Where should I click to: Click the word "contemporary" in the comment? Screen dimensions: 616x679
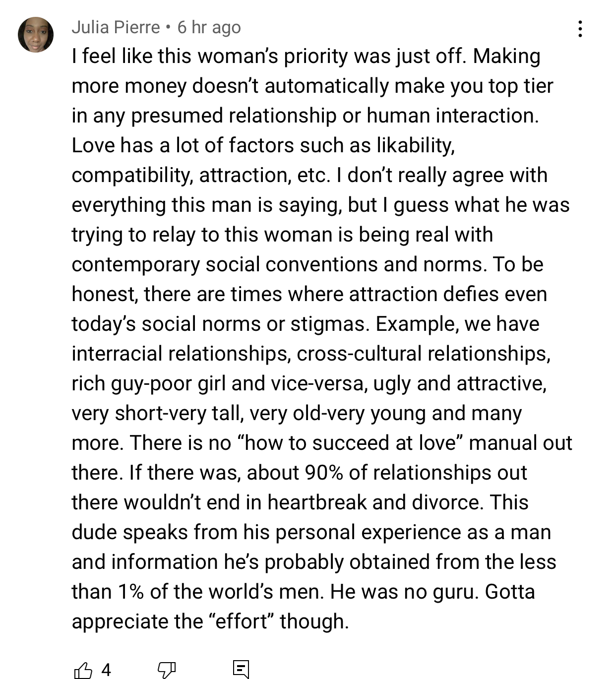coord(135,264)
